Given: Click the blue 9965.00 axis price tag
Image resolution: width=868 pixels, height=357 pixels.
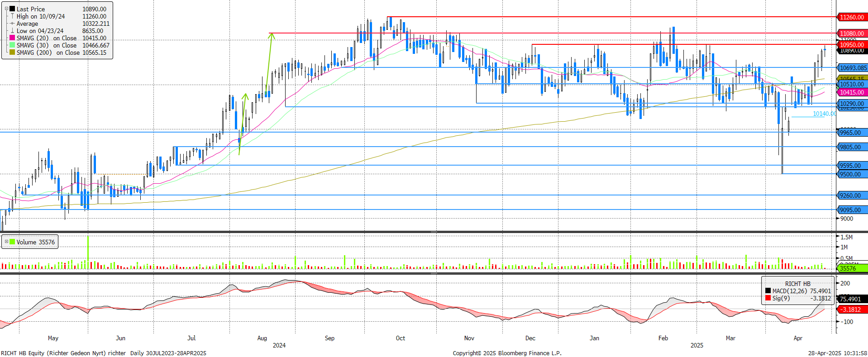Looking at the screenshot, I should [x=851, y=133].
